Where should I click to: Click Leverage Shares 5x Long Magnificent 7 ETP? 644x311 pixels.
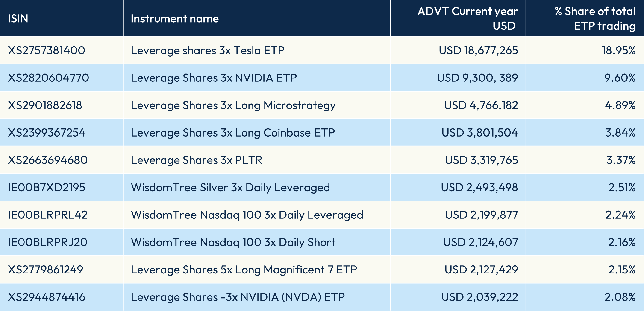244,270
